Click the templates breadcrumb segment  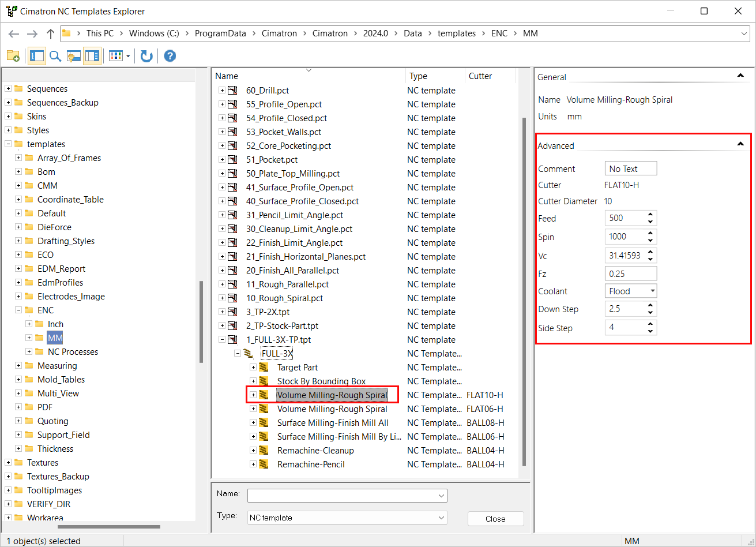click(x=457, y=33)
